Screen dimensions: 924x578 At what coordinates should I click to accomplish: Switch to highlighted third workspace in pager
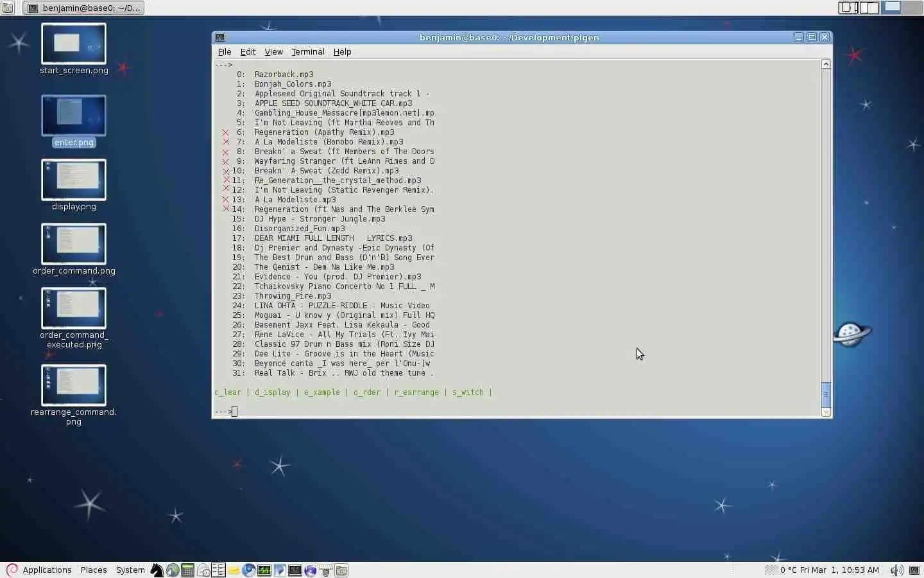coord(891,7)
